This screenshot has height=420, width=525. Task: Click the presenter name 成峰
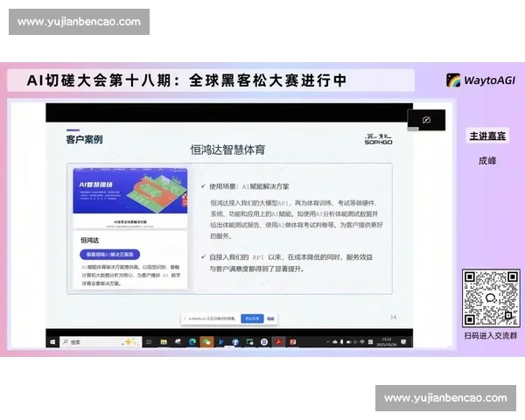pyautogui.click(x=487, y=161)
